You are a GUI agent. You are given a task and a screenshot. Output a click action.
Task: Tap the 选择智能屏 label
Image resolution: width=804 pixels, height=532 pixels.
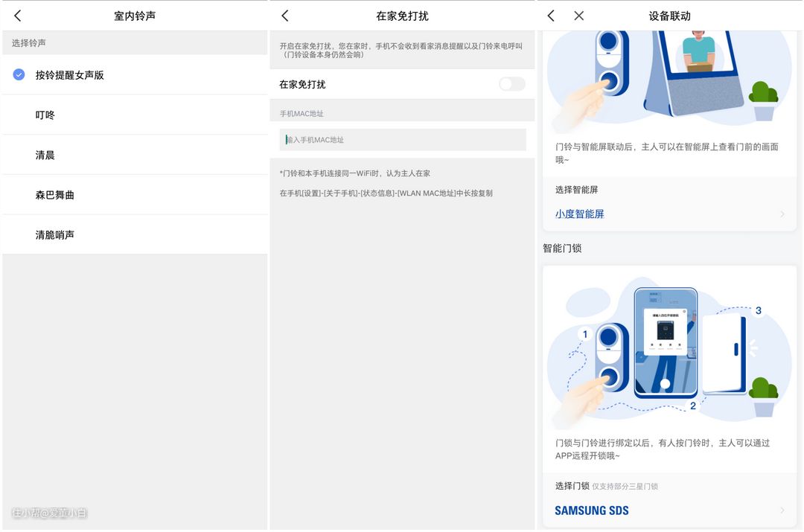(577, 190)
